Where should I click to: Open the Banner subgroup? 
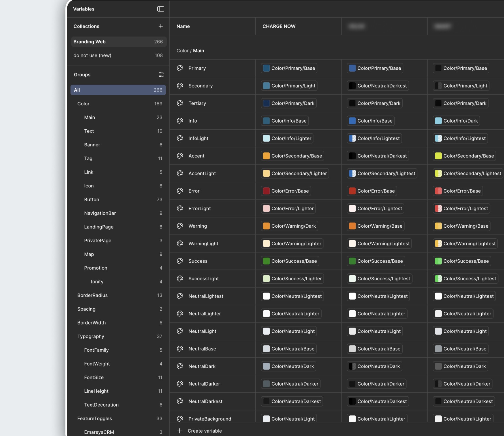click(118, 145)
